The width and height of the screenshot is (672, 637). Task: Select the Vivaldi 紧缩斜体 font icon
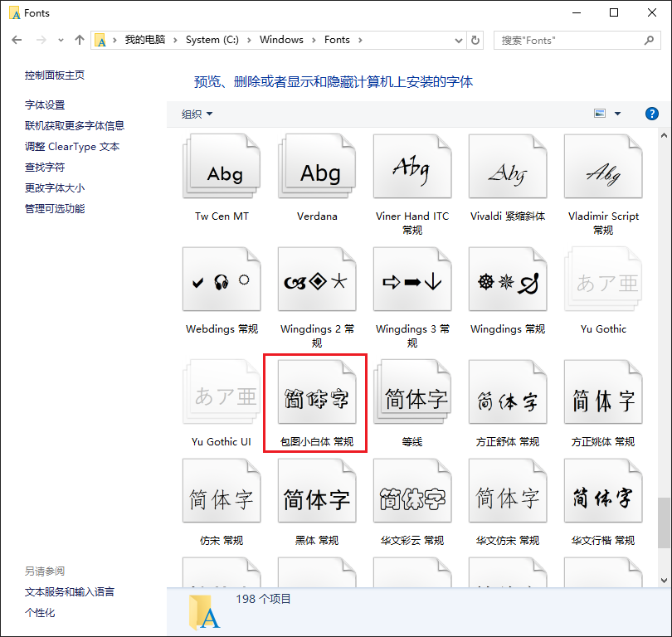pyautogui.click(x=508, y=166)
